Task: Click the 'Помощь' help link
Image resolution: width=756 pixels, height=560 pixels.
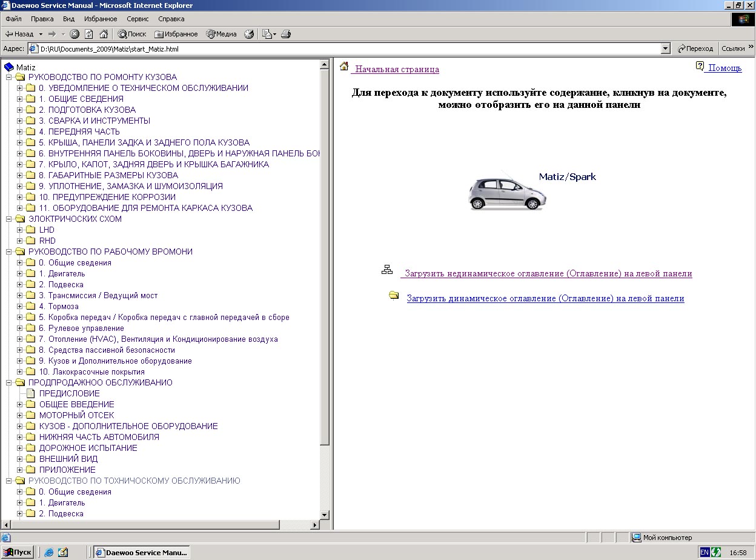Action: click(x=724, y=68)
